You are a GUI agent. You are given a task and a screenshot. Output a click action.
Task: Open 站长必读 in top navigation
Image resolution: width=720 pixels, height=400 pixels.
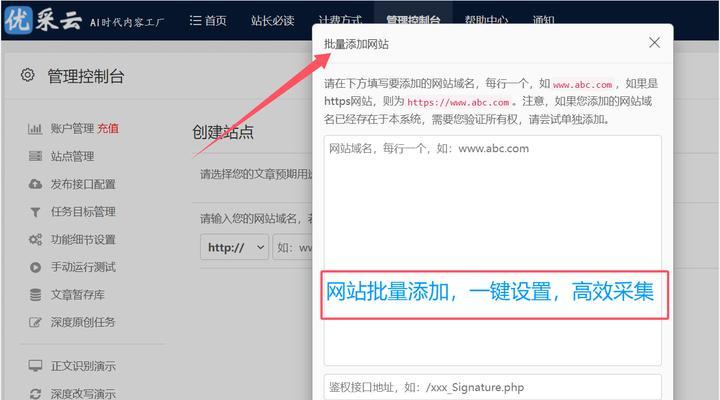(x=272, y=21)
